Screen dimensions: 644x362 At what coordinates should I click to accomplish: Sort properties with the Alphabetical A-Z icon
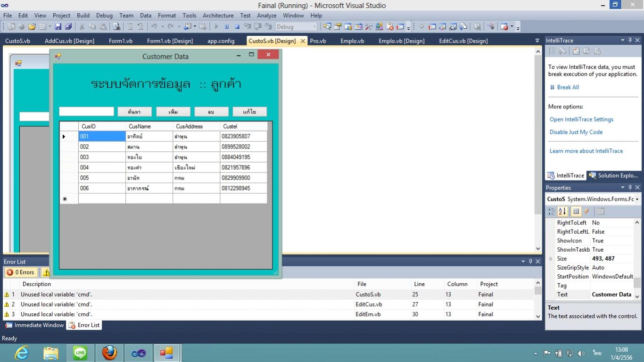click(562, 212)
